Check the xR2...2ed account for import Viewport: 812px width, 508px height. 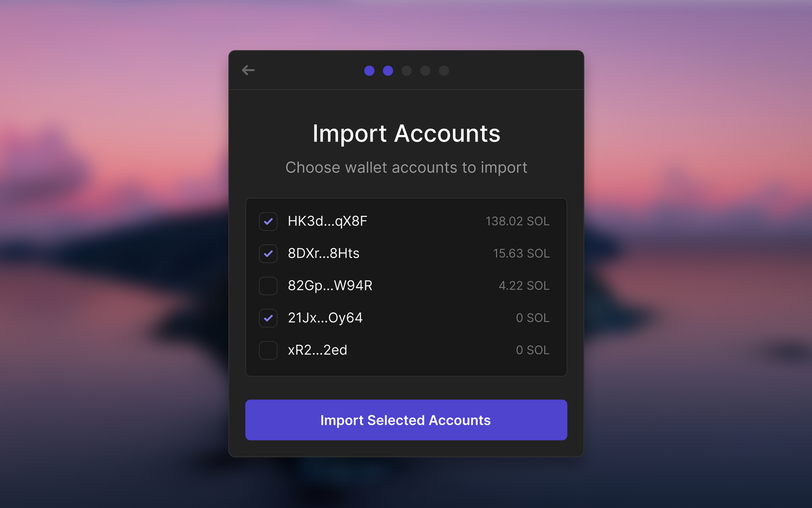pyautogui.click(x=268, y=350)
